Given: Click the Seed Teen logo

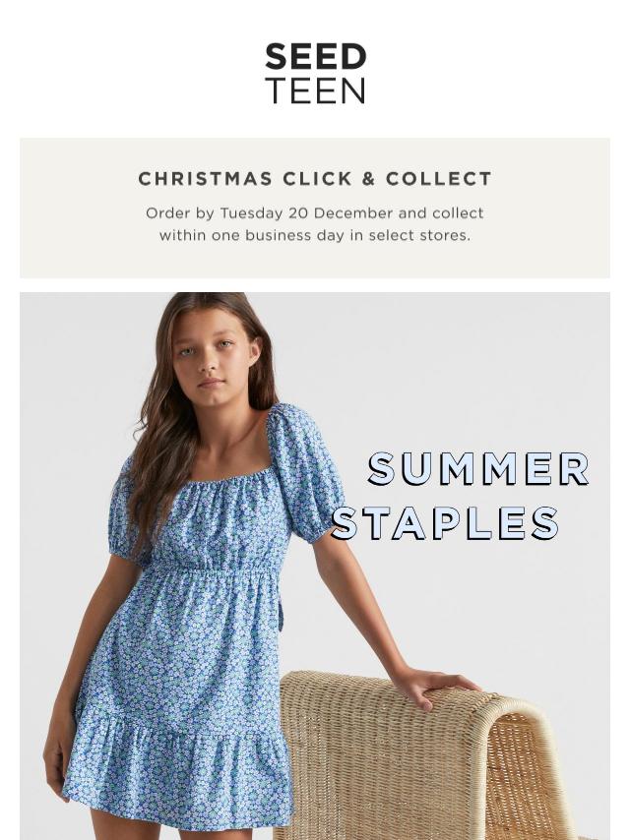Looking at the screenshot, I should 315,74.
